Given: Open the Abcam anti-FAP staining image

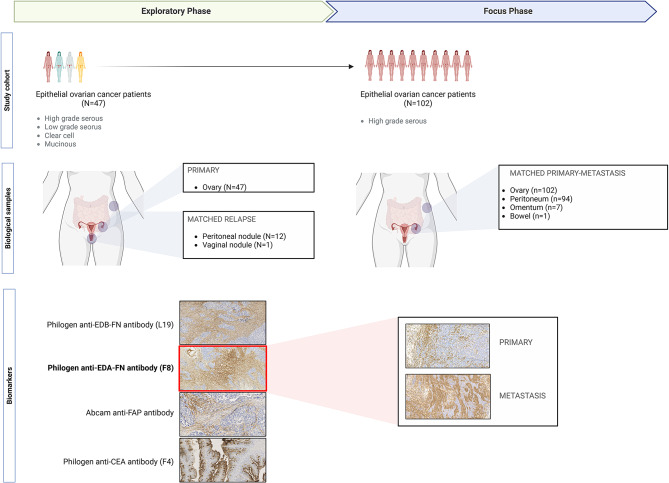Looking at the screenshot, I should 221,410.
